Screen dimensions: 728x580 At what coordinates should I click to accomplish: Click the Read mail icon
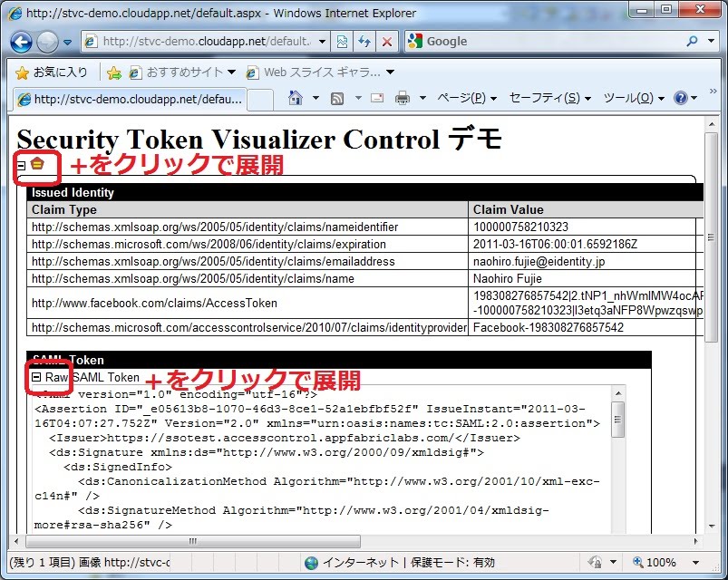pos(377,98)
